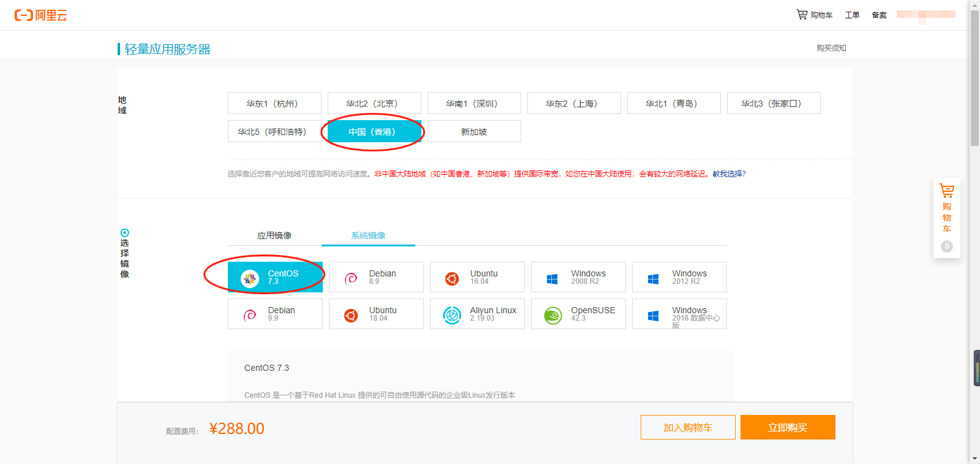Open 备案 in the top navigation
980x464 pixels.
[879, 15]
